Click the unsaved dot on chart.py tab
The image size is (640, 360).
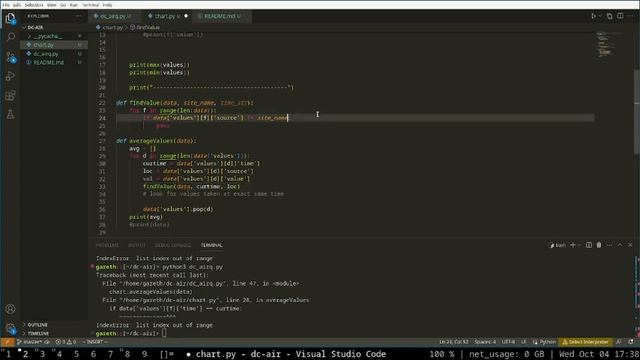click(186, 16)
